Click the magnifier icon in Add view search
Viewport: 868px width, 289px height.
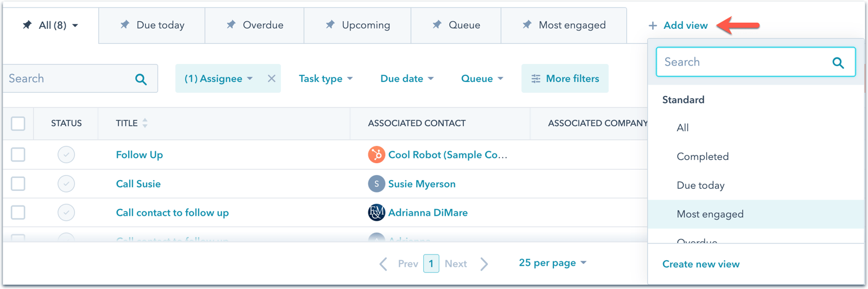[838, 63]
